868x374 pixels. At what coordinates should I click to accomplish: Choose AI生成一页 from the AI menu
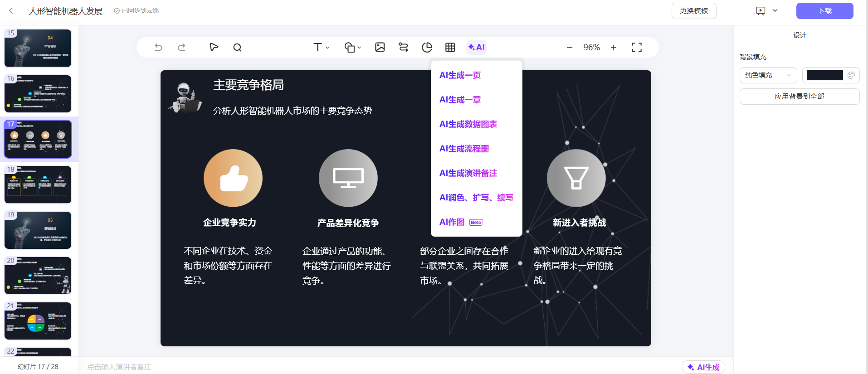[460, 75]
